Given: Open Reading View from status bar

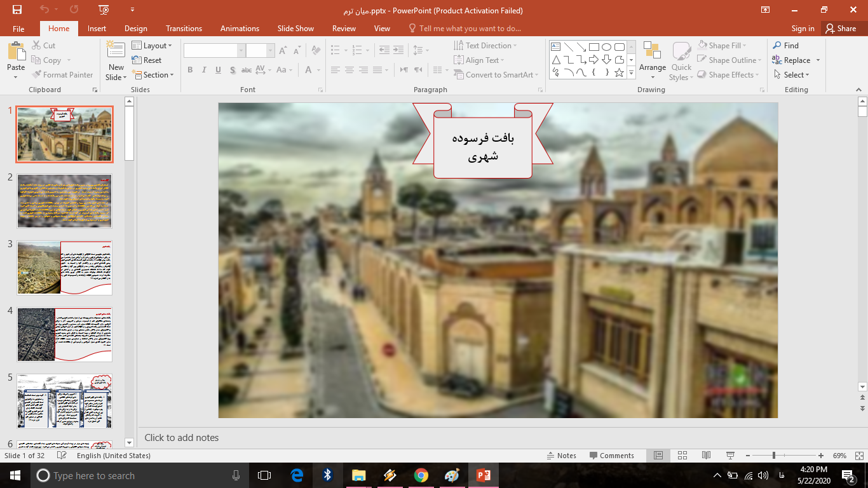Looking at the screenshot, I should pyautogui.click(x=706, y=456).
